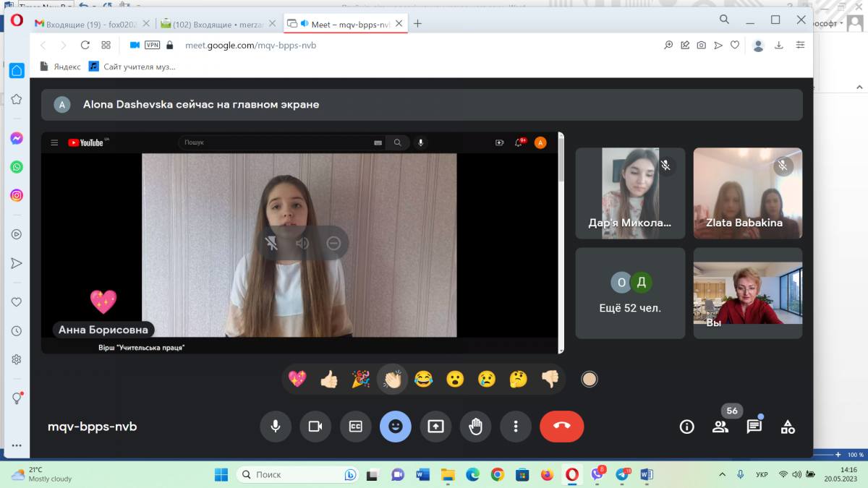Click the red leave call button
868x488 pixels.
tap(561, 426)
